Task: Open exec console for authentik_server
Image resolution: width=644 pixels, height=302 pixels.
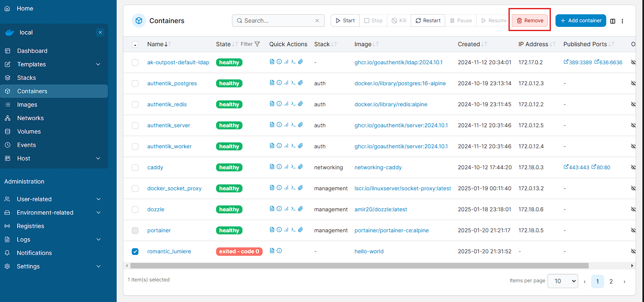Action: pyautogui.click(x=293, y=125)
